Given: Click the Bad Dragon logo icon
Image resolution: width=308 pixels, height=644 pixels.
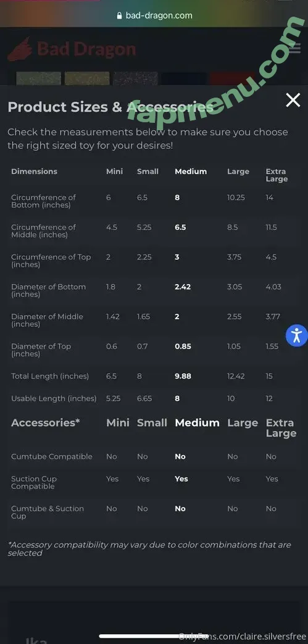Looking at the screenshot, I should [x=20, y=49].
